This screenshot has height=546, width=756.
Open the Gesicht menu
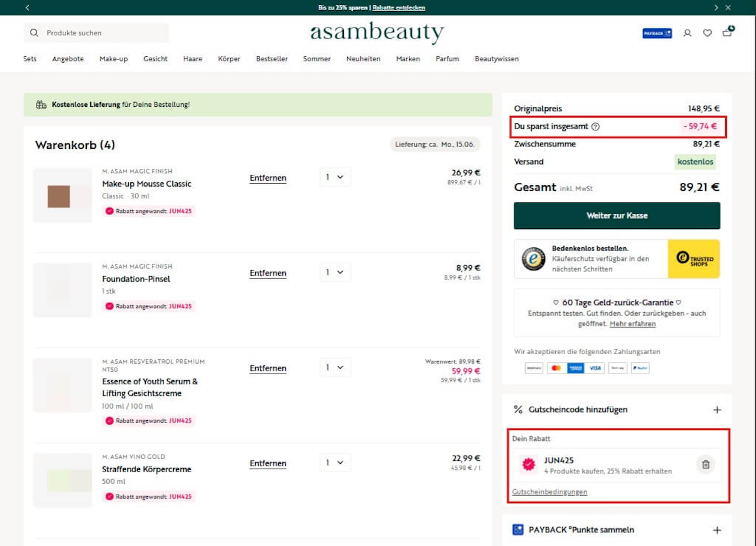[155, 59]
